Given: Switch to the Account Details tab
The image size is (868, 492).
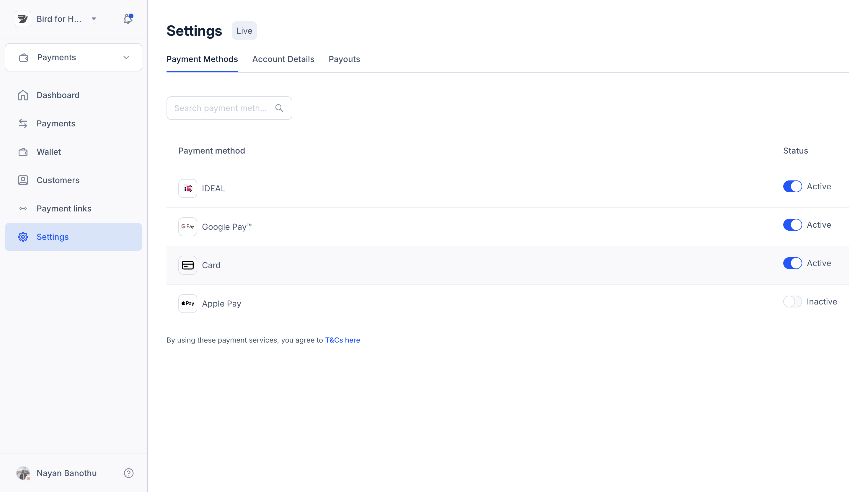Looking at the screenshot, I should [283, 59].
